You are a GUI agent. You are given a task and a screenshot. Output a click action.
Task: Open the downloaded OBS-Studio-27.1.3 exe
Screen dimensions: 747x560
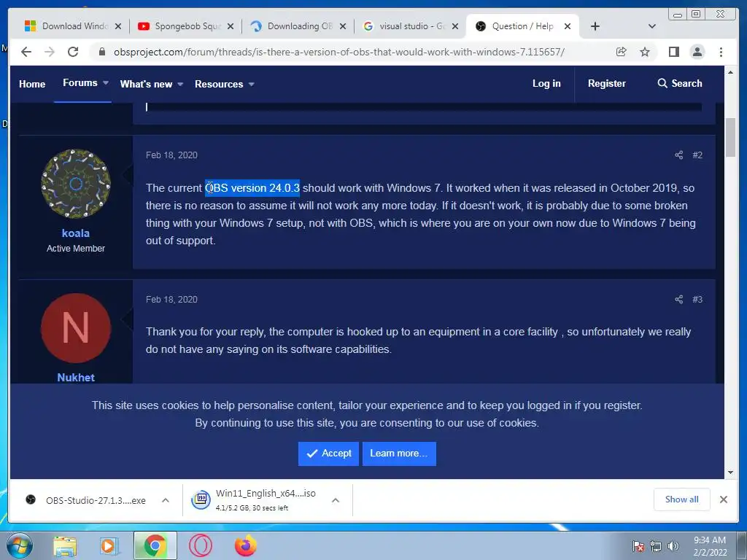86,500
